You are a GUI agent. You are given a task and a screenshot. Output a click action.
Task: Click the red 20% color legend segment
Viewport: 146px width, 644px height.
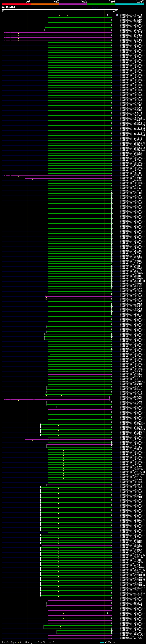click(16, 4)
